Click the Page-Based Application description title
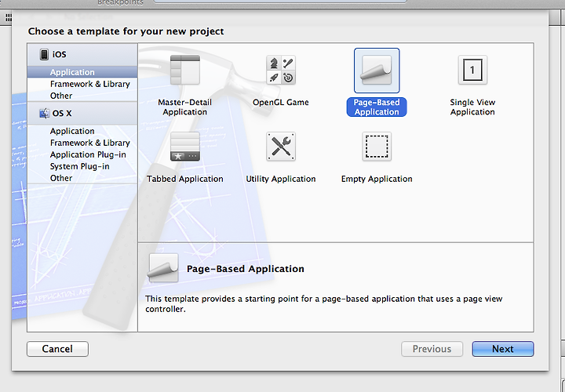Viewport: 565px width, 392px height. coord(246,269)
